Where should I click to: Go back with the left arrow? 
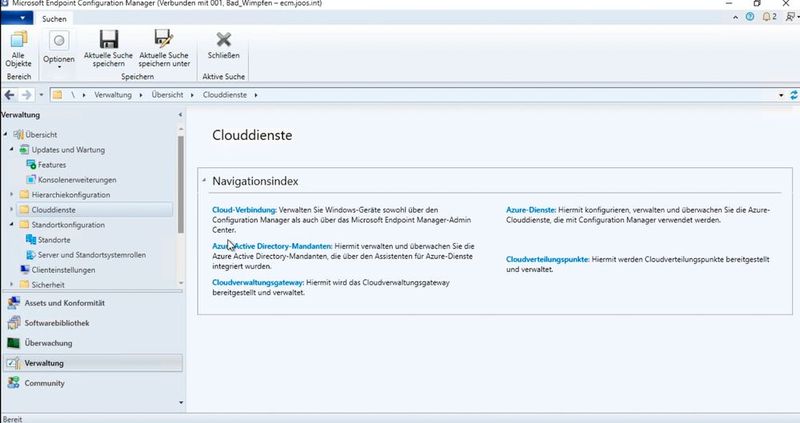9,95
